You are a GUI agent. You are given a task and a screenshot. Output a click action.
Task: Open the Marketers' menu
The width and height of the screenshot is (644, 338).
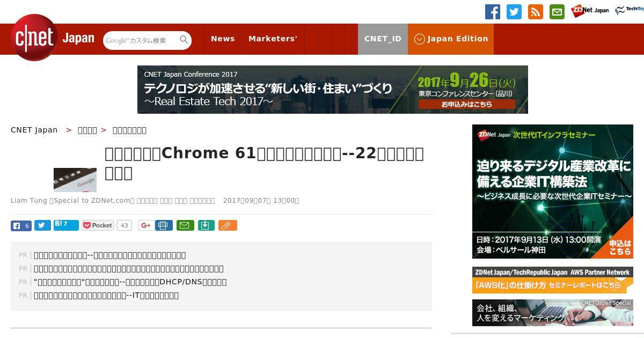point(273,39)
